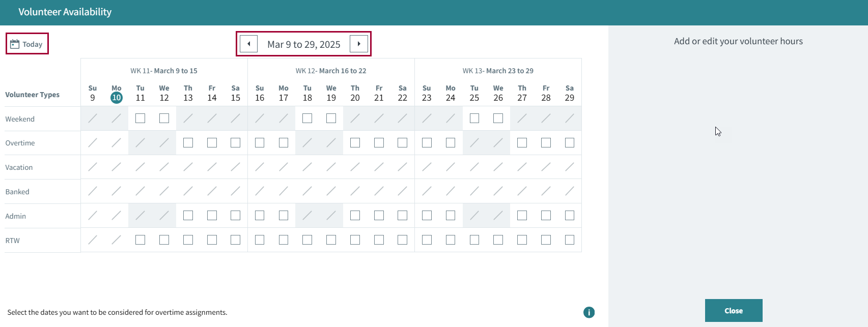
Task: Check Overtime availability for Saturday March 22
Action: [402, 143]
